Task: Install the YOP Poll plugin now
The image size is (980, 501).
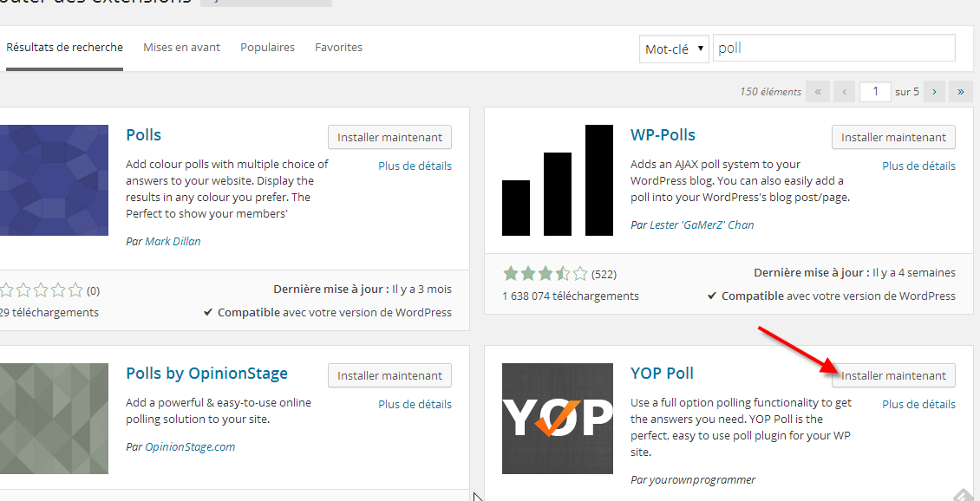Action: [893, 375]
